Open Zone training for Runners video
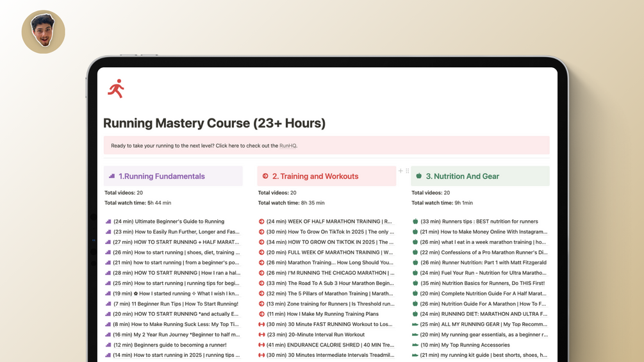The width and height of the screenshot is (644, 362). click(330, 304)
